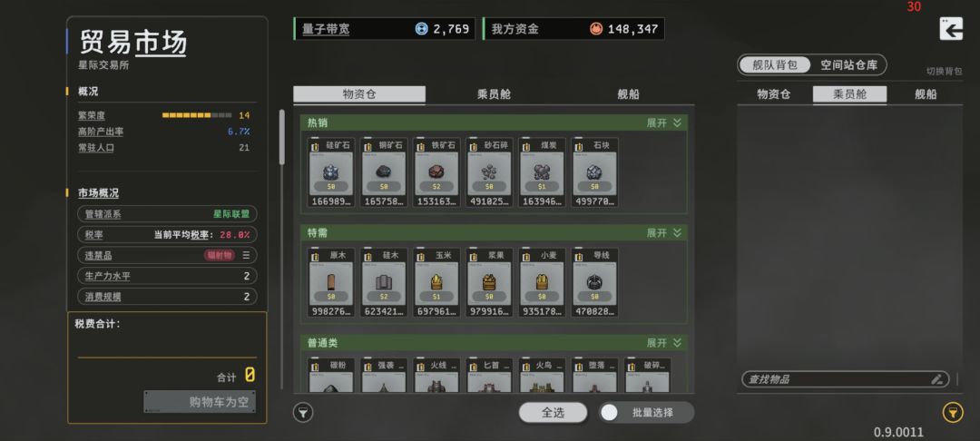Click the 繁荣度 progress bar

click(x=197, y=115)
